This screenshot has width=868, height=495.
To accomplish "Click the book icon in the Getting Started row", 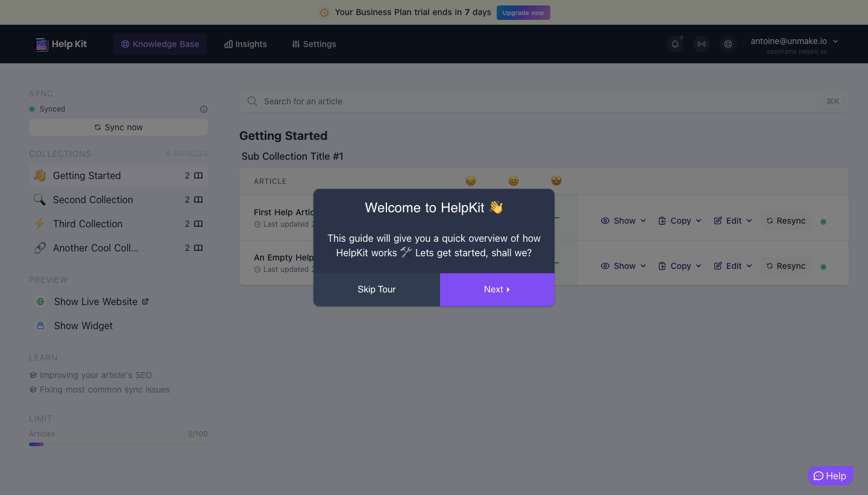I will pyautogui.click(x=198, y=175).
